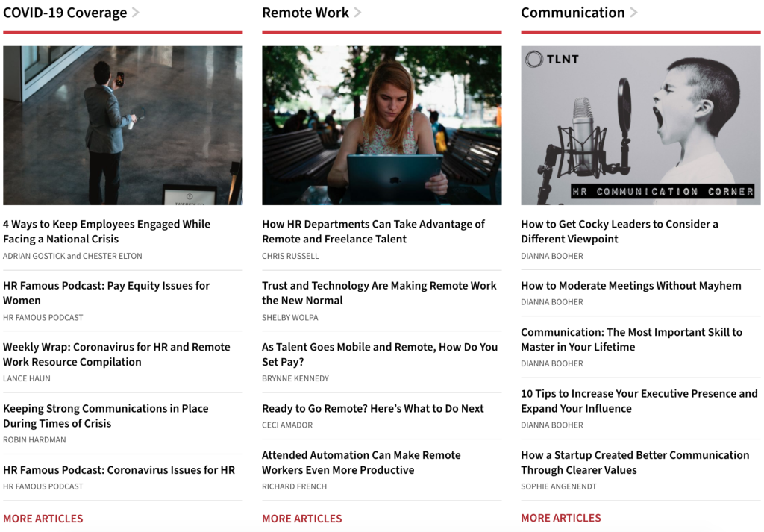
Task: Open the woman-with-tablet article image
Action: click(381, 125)
